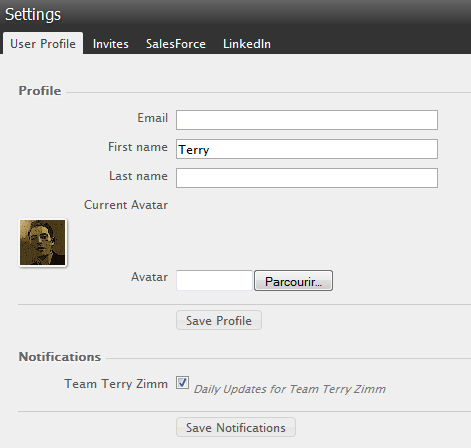Open the Invites tab

point(110,44)
